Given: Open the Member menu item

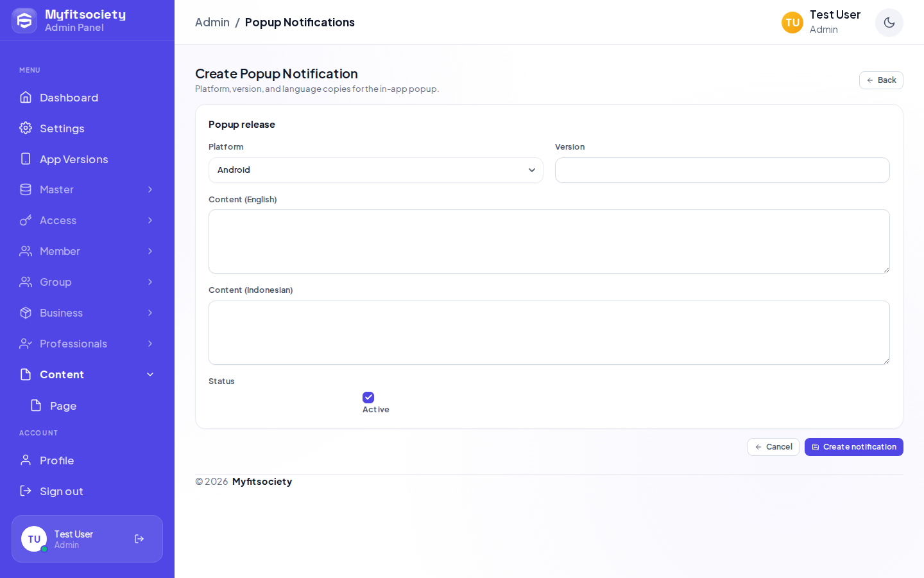Looking at the screenshot, I should coord(87,251).
